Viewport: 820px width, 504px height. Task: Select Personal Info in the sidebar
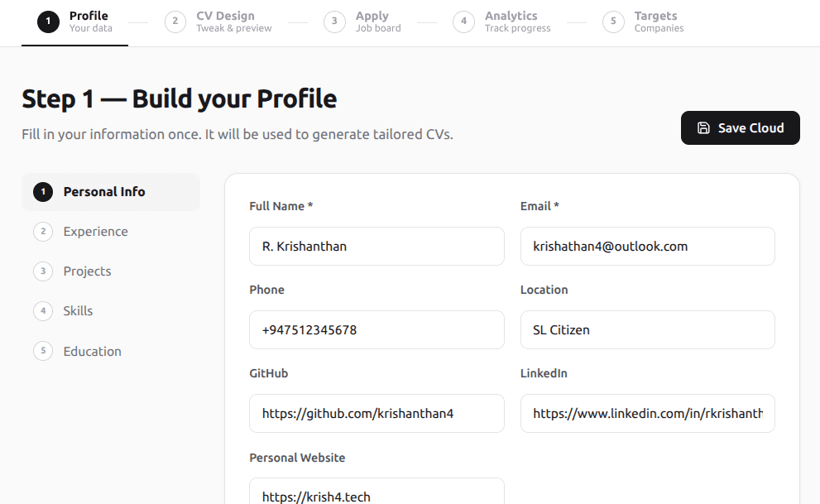[104, 192]
